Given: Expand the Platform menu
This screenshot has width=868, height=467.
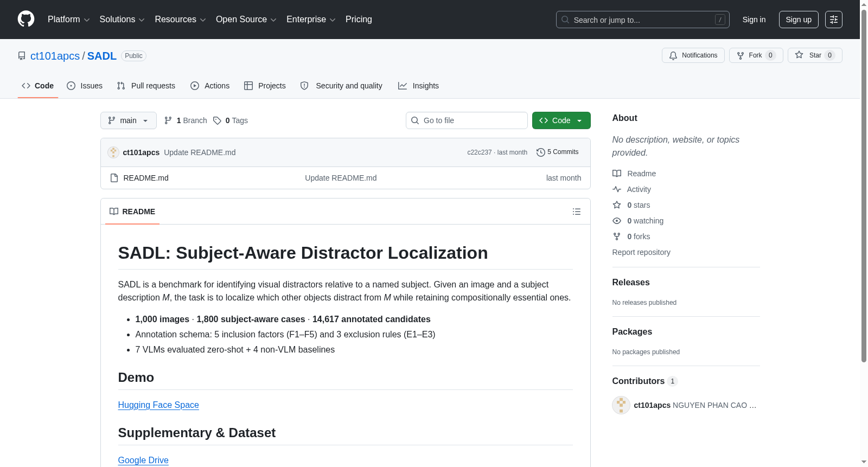Looking at the screenshot, I should click(x=68, y=20).
